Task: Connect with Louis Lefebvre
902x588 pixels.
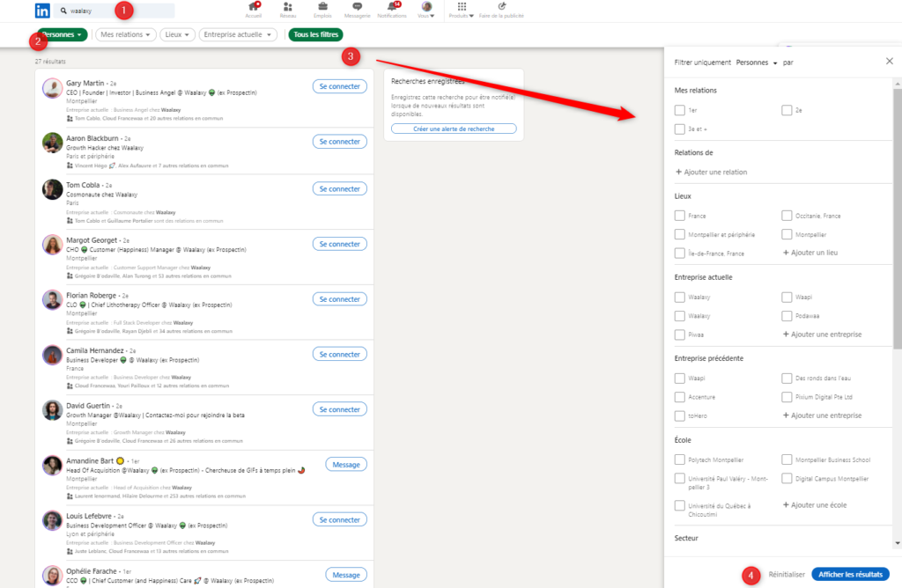Action: [339, 519]
